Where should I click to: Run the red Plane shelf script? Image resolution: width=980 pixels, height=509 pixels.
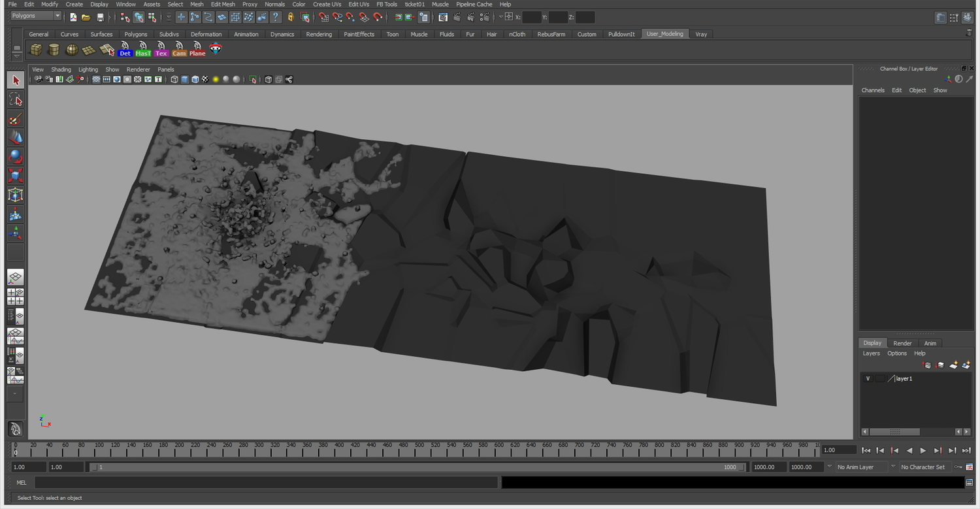click(197, 50)
